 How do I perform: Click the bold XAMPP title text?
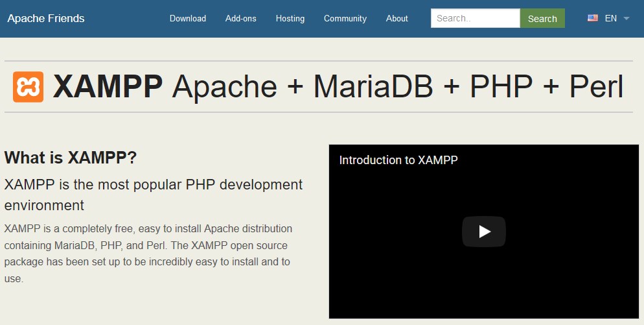108,87
